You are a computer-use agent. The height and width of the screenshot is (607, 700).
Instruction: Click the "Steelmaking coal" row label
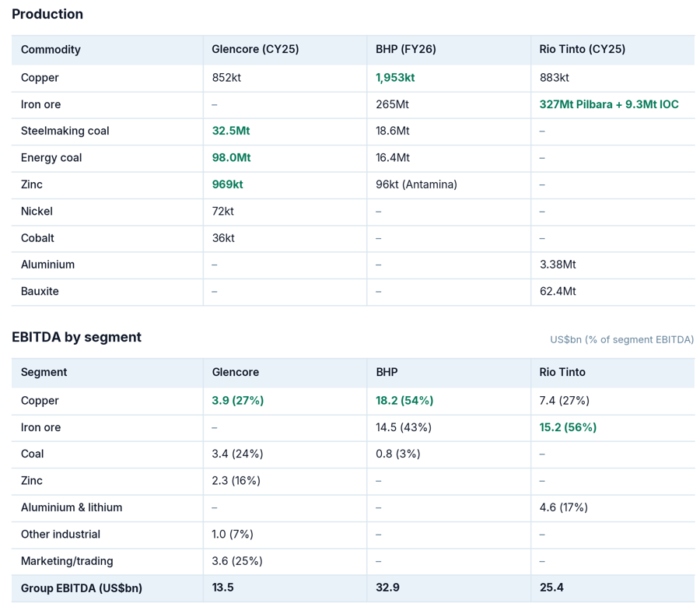(65, 131)
